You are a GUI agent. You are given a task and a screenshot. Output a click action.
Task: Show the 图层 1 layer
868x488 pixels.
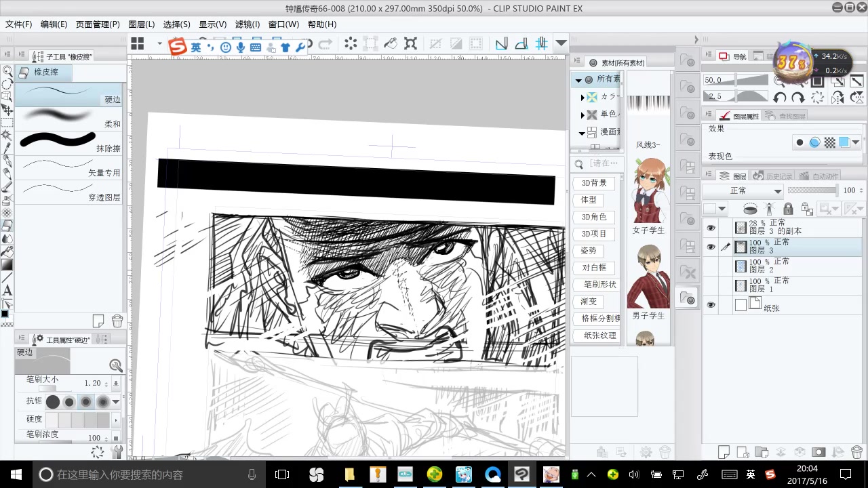click(711, 285)
